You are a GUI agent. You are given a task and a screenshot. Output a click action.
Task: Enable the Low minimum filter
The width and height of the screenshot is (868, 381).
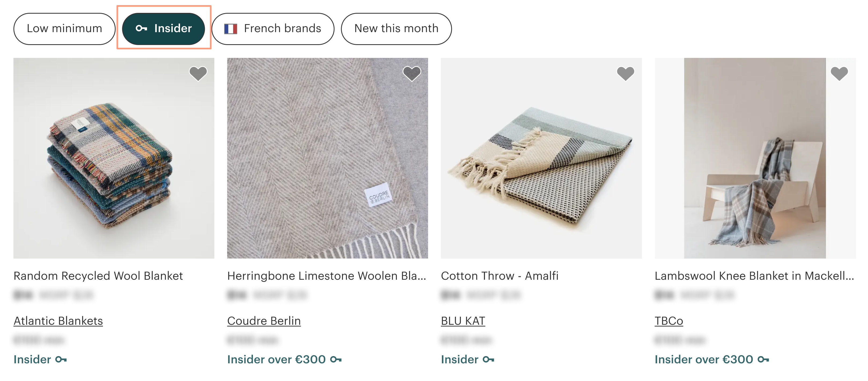pyautogui.click(x=64, y=29)
